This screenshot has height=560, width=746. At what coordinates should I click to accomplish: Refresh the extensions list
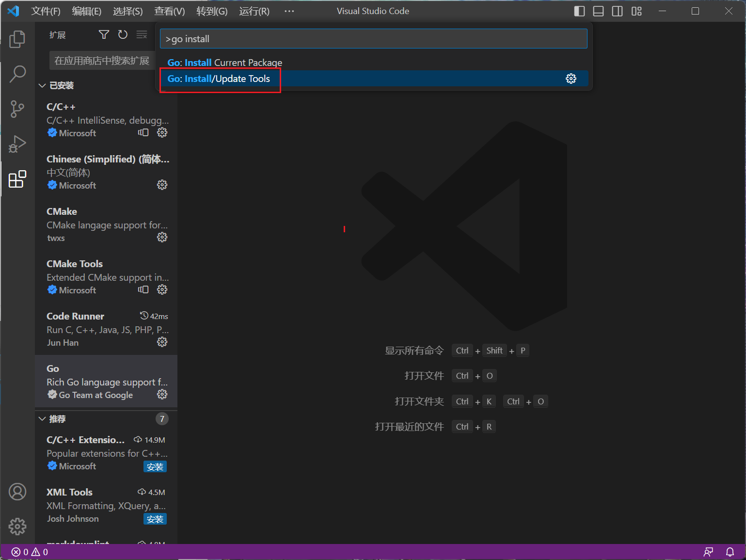pos(123,34)
